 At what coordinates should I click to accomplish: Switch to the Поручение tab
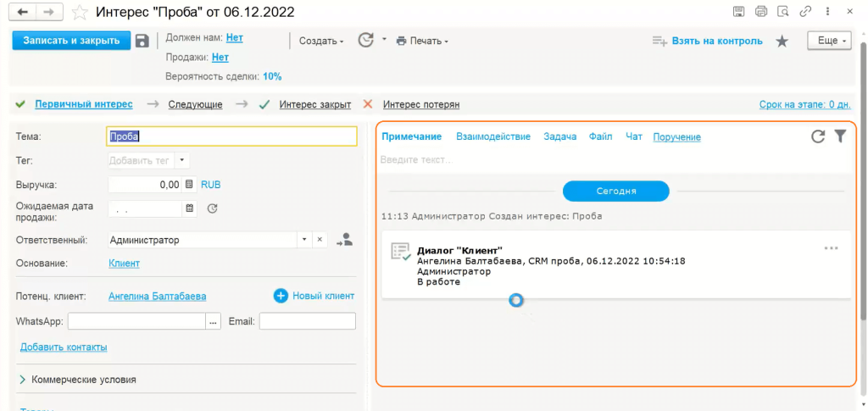(x=677, y=137)
